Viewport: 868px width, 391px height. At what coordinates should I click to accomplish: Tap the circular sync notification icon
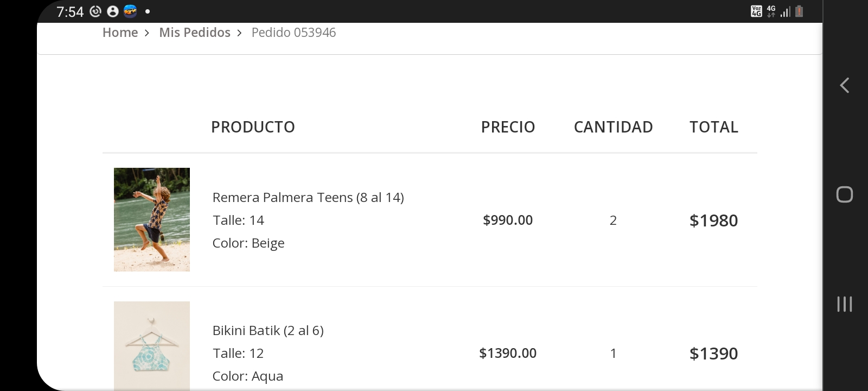click(95, 11)
